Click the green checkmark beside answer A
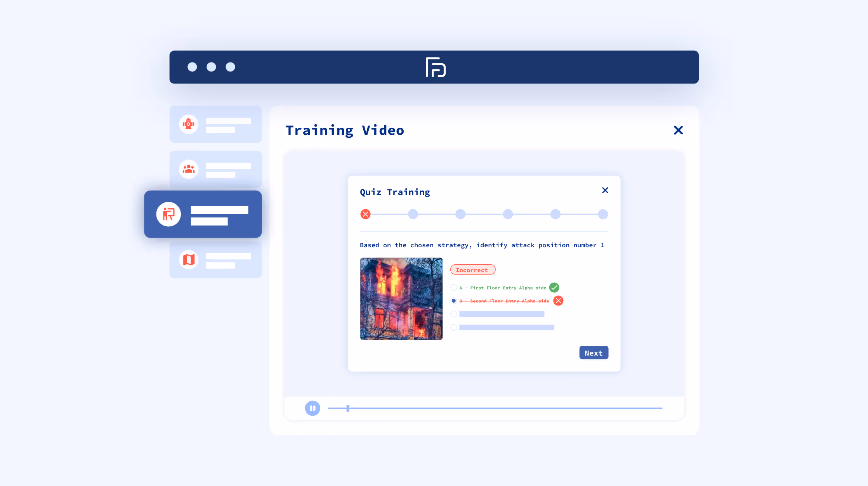The image size is (868, 486). (x=554, y=288)
